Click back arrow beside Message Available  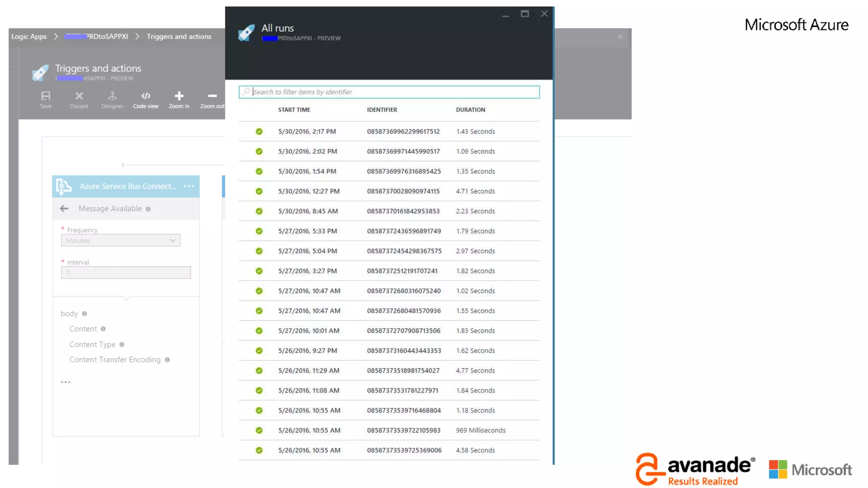coord(64,208)
